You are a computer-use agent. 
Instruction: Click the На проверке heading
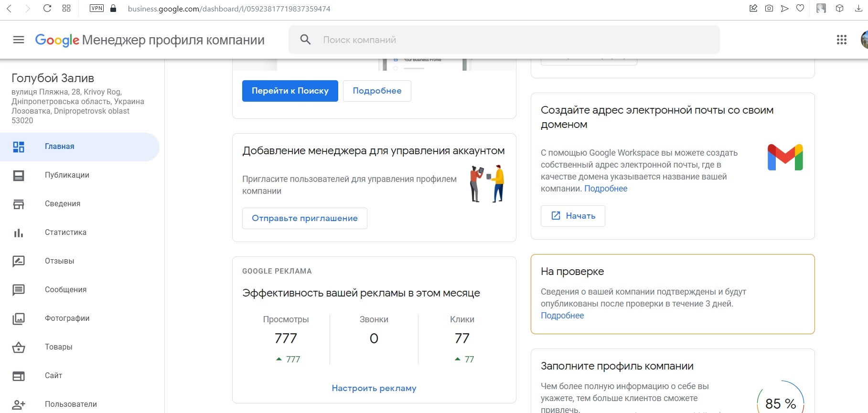572,272
